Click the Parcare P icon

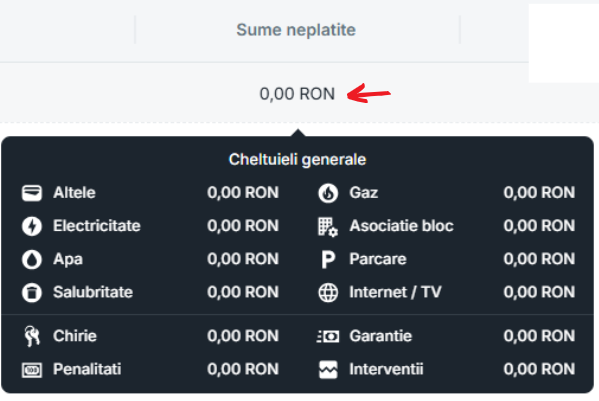pos(328,260)
